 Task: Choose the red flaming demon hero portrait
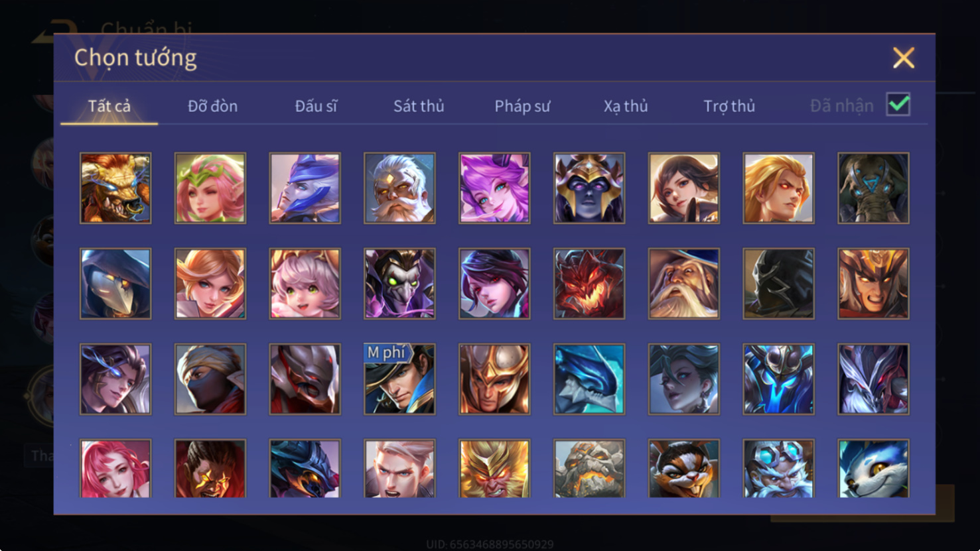(589, 284)
